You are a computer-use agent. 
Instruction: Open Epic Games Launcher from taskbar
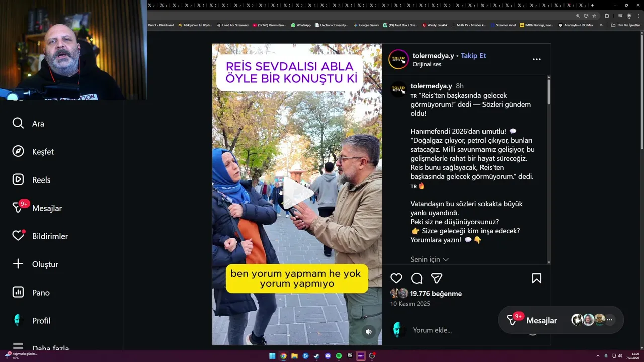point(350,356)
